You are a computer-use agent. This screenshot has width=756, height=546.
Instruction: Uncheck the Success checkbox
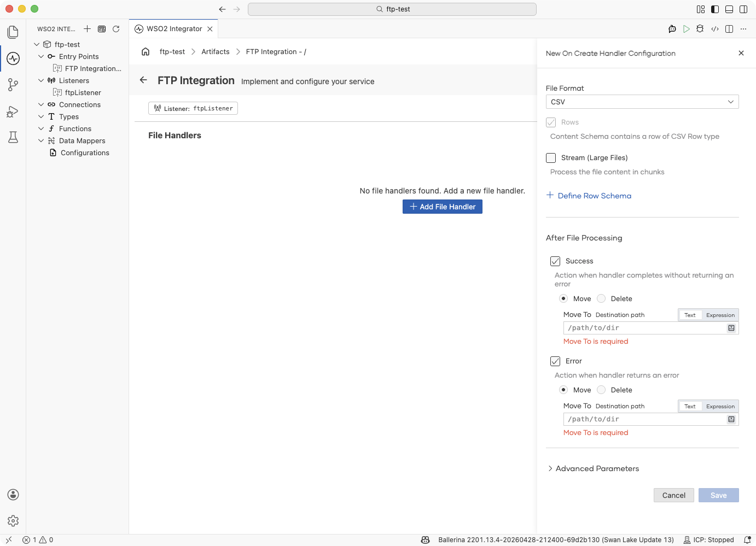click(555, 261)
